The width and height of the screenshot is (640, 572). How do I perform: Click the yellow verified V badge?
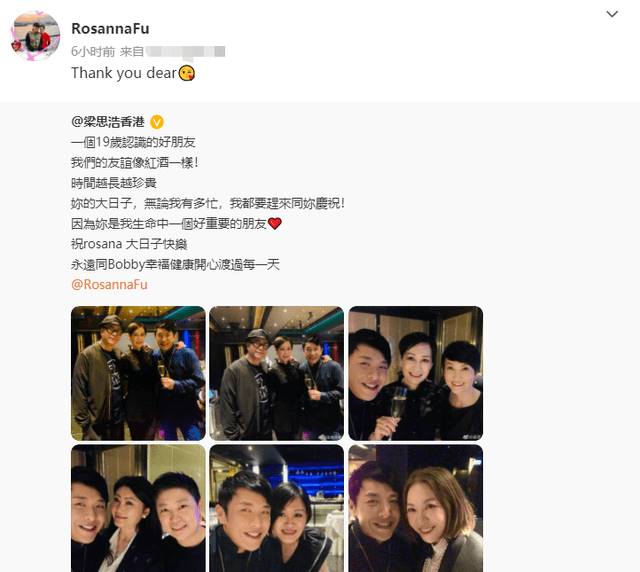pyautogui.click(x=157, y=122)
